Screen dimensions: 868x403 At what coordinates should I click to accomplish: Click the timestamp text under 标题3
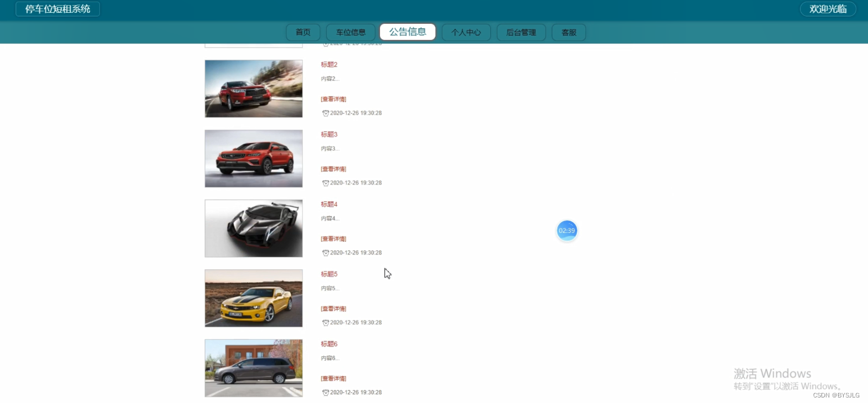pyautogui.click(x=356, y=183)
